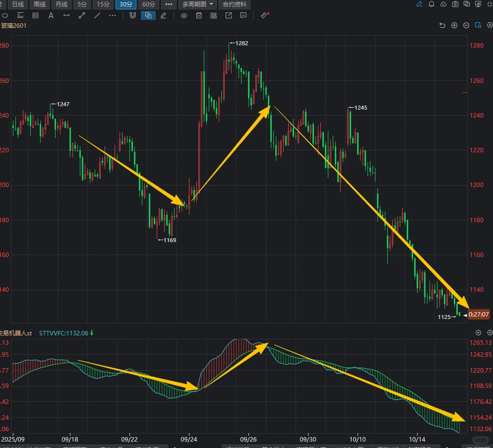Image resolution: width=493 pixels, height=448 pixels.
Task: Click the pencil edit drawing icon
Action: point(164,15)
